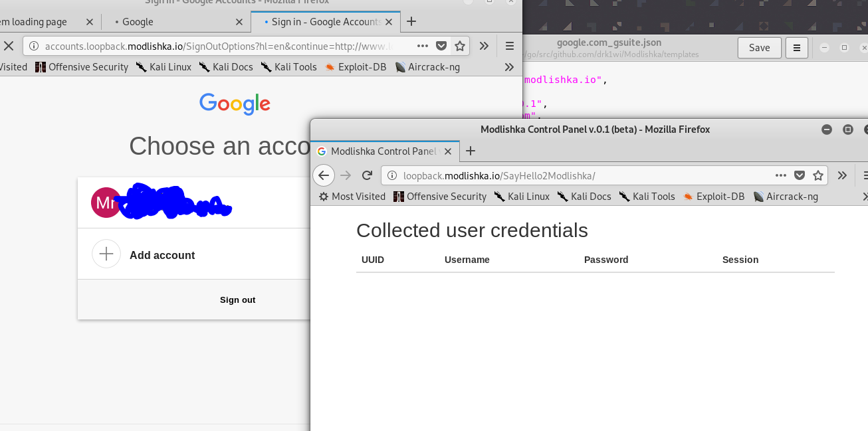Open Kali Linux bookmark in Control Panel window
Viewport: 868px width, 431px height.
pyautogui.click(x=522, y=197)
